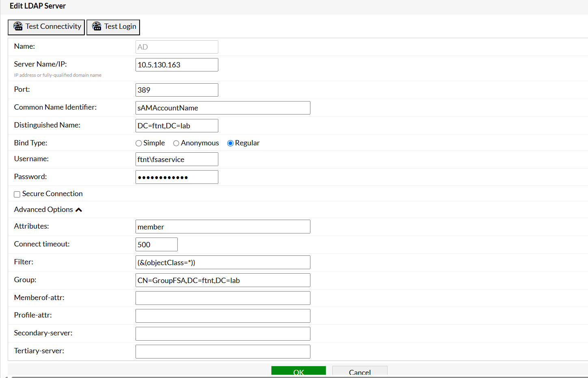588x378 pixels.
Task: Click the Tertiary-server: label
Action: coord(39,351)
